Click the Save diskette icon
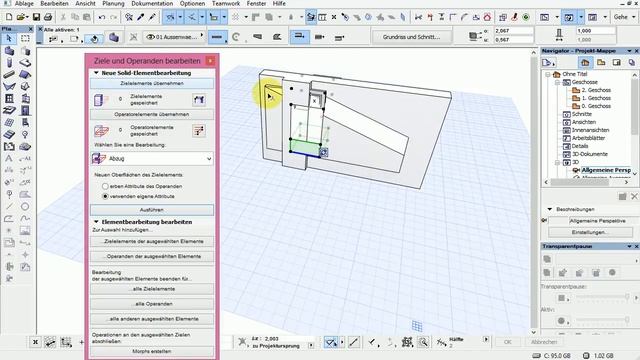640x360 pixels. [36, 17]
